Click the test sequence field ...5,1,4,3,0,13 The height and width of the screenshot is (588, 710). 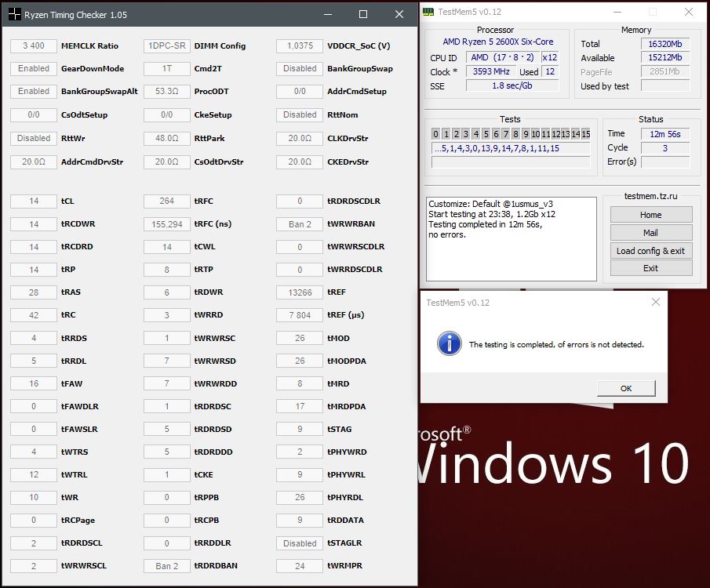tap(511, 148)
